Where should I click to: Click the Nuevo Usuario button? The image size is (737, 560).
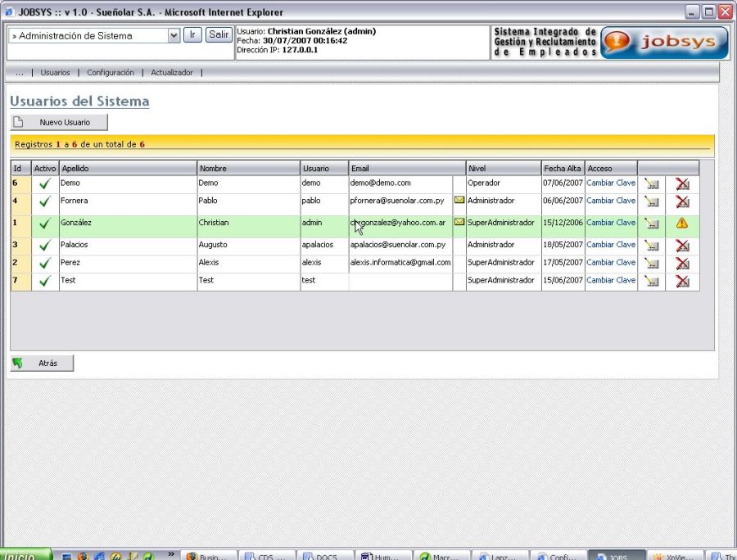tap(59, 122)
